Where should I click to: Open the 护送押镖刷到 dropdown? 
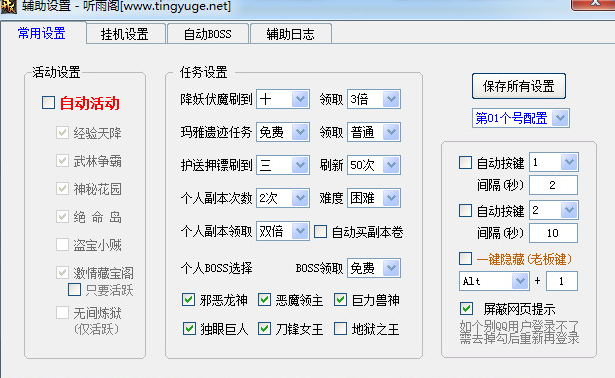click(283, 165)
